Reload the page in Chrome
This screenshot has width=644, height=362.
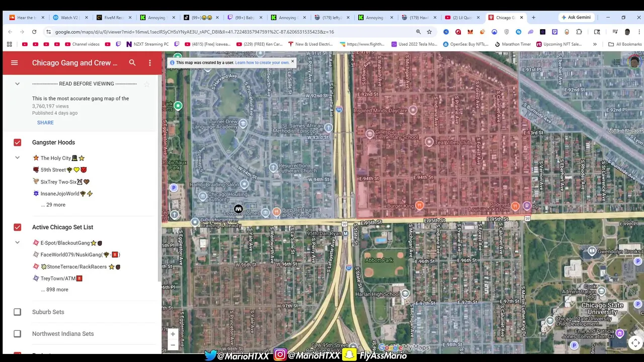pyautogui.click(x=34, y=32)
